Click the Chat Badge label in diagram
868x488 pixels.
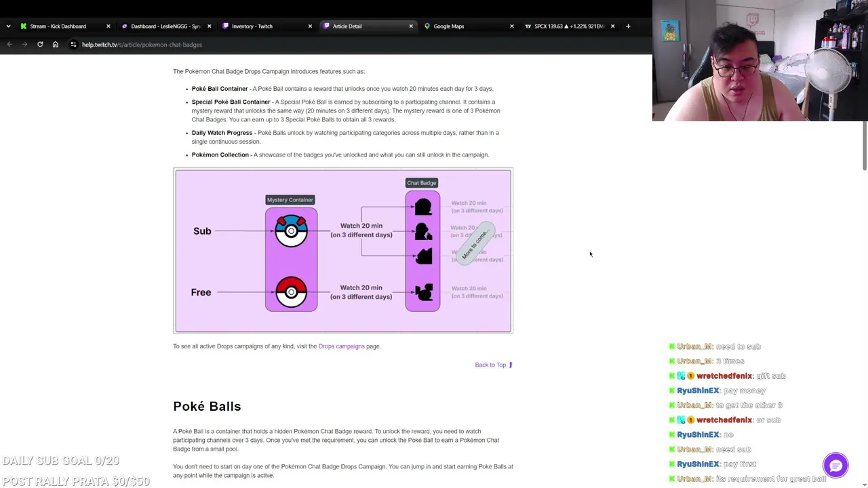tap(421, 183)
